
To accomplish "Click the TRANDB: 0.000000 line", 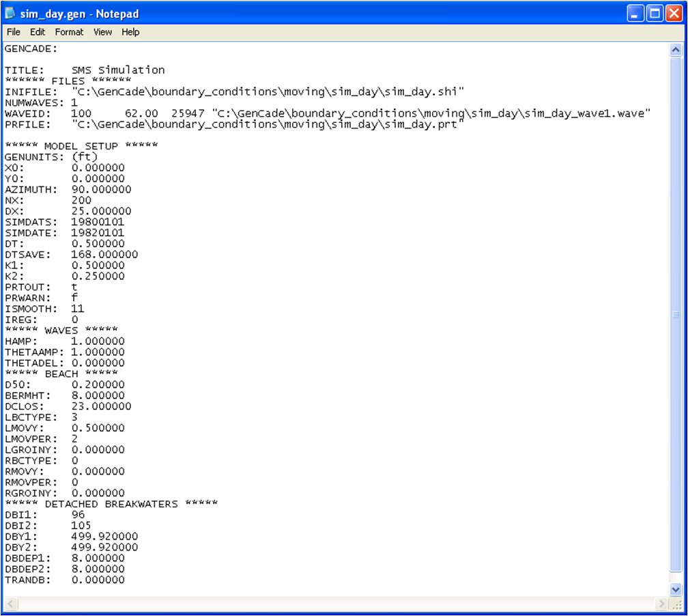I will [x=64, y=580].
